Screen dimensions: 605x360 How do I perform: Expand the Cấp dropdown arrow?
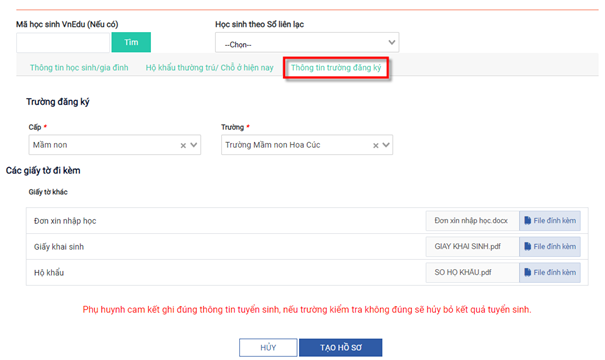194,145
